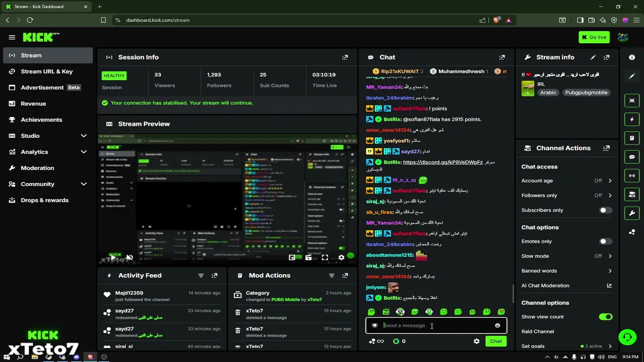
Task: Open the Advertisement Beta page
Action: click(48, 87)
